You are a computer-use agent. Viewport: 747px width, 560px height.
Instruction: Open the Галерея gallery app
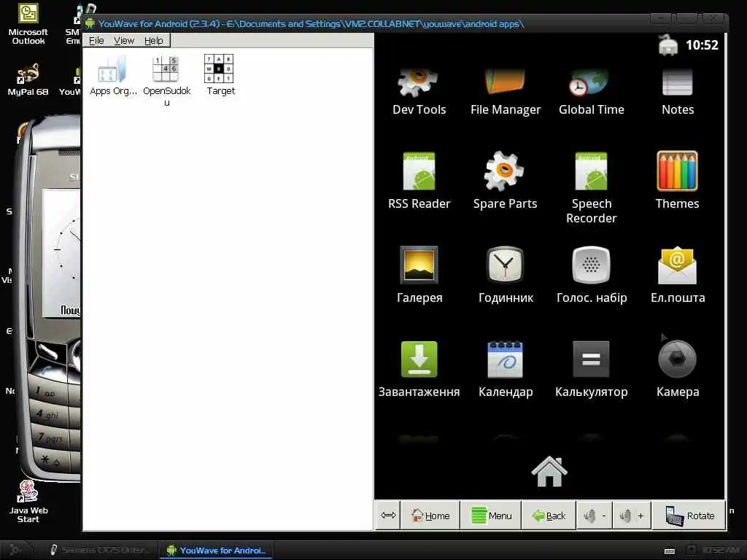pyautogui.click(x=419, y=275)
